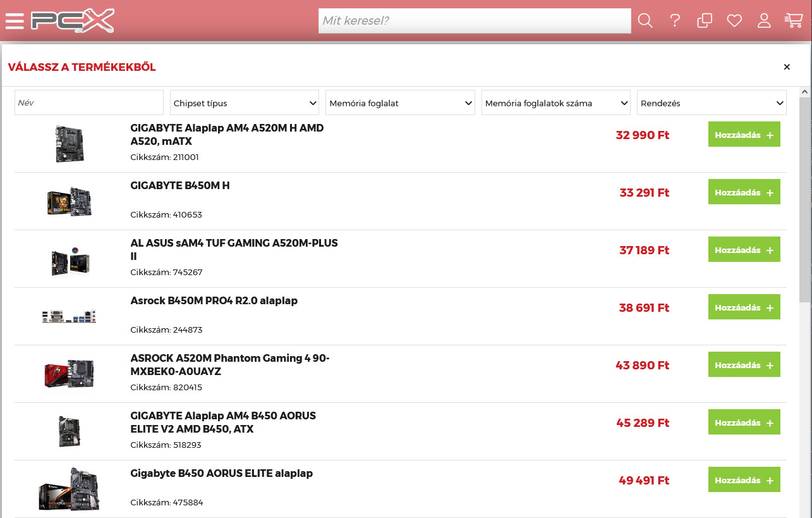
Task: Open the hamburger menu icon
Action: pyautogui.click(x=14, y=21)
